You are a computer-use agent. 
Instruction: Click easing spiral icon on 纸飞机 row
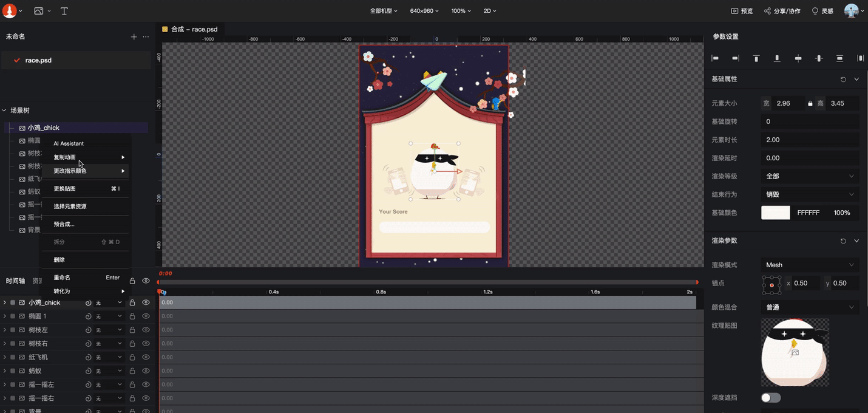(x=89, y=357)
